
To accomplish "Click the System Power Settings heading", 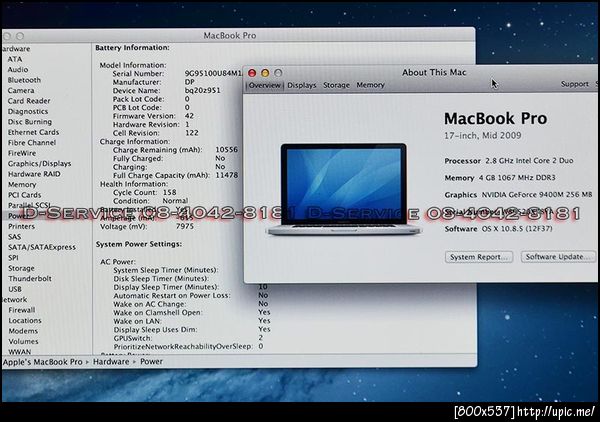I will (x=139, y=244).
